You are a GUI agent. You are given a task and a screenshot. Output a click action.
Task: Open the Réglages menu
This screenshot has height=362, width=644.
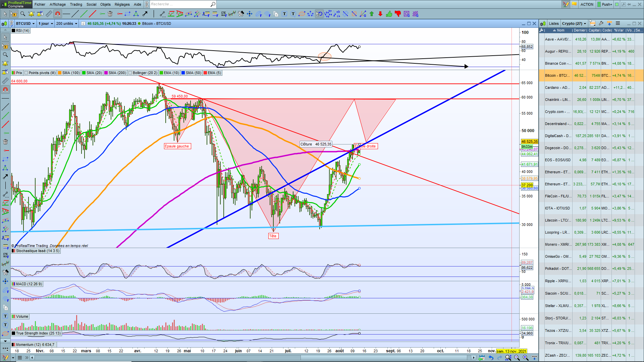(x=122, y=4)
